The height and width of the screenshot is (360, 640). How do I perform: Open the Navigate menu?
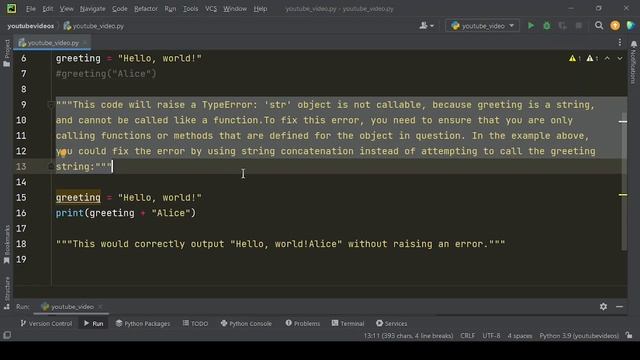92,9
